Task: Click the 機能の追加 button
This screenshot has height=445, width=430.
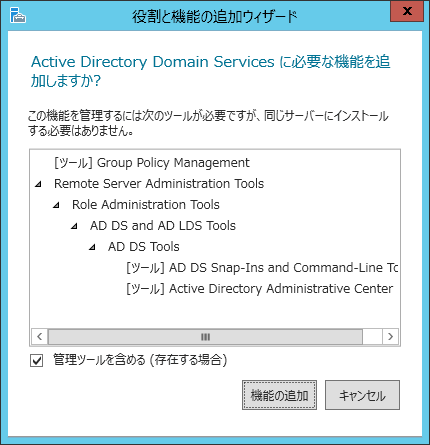Action: [x=279, y=395]
